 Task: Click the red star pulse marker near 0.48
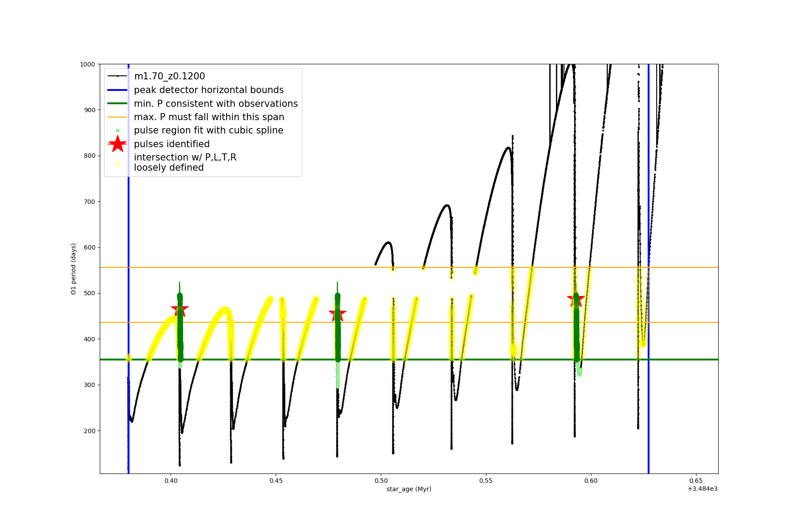337,314
